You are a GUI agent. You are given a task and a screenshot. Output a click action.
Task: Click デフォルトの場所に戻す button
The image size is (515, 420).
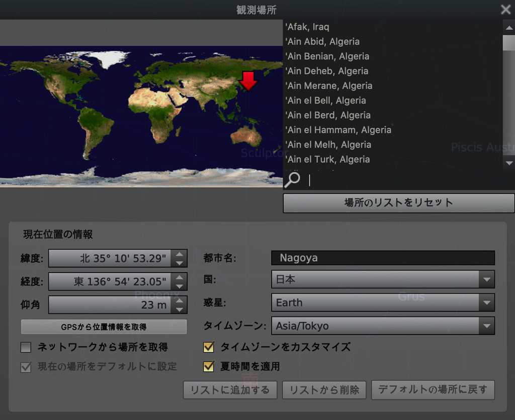pyautogui.click(x=433, y=390)
